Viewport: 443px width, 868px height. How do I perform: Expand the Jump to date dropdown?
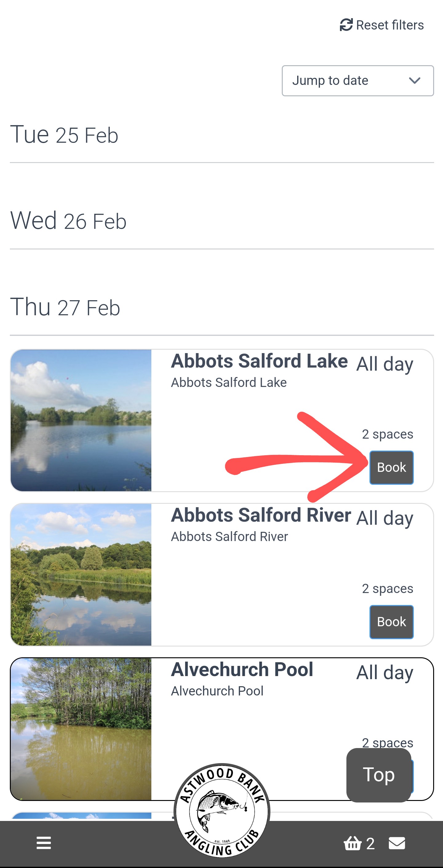[x=357, y=81]
